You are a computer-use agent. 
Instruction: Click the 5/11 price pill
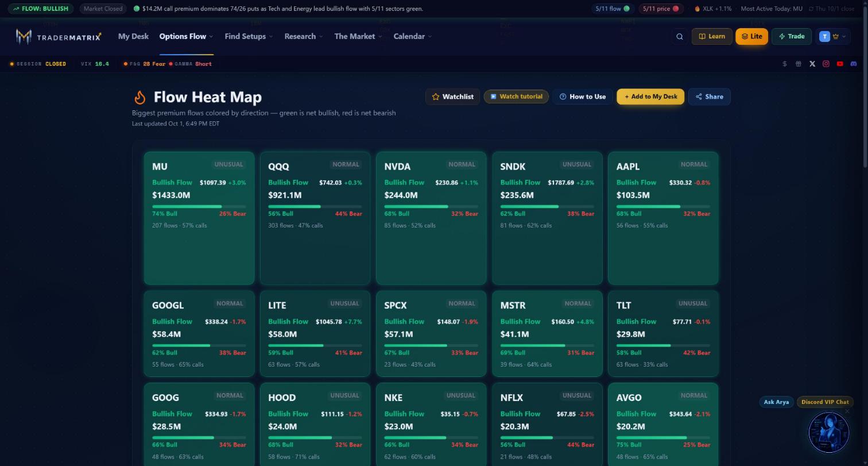[661, 9]
